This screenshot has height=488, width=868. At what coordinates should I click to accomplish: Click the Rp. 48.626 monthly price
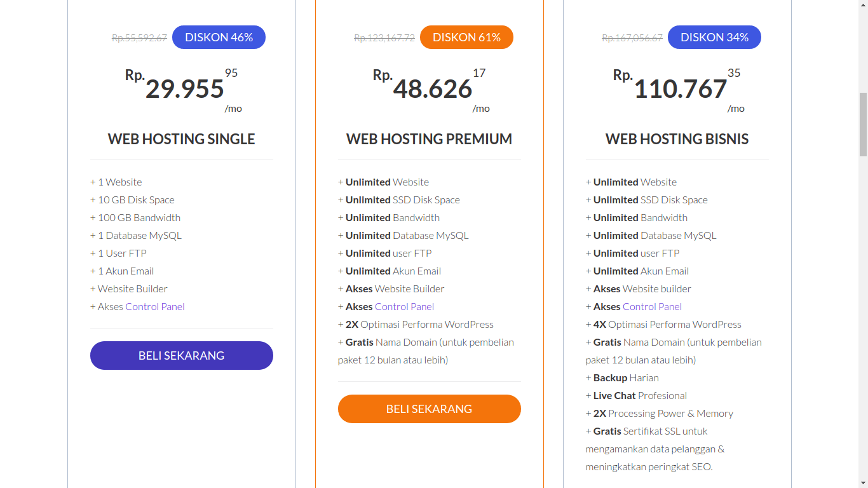431,90
